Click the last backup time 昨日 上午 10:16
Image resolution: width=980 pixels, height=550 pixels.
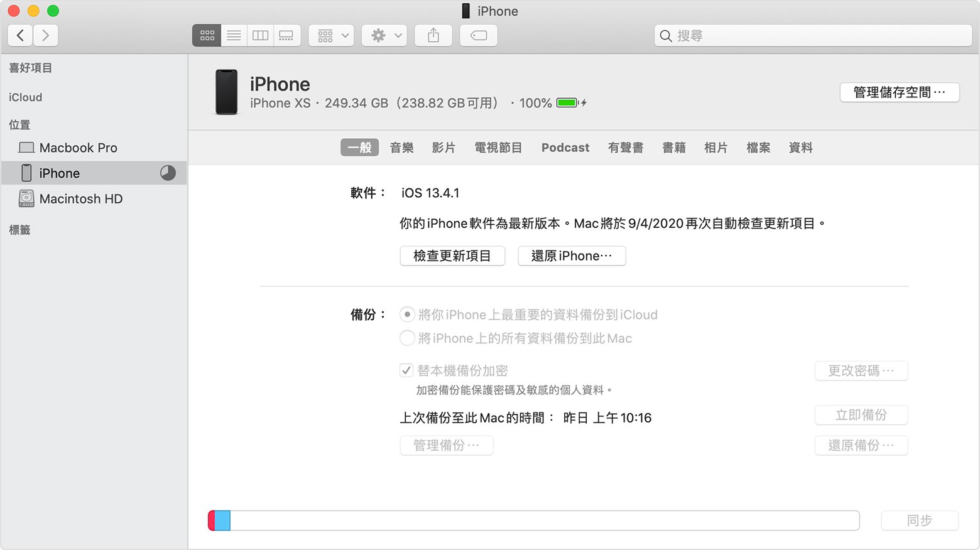(607, 418)
